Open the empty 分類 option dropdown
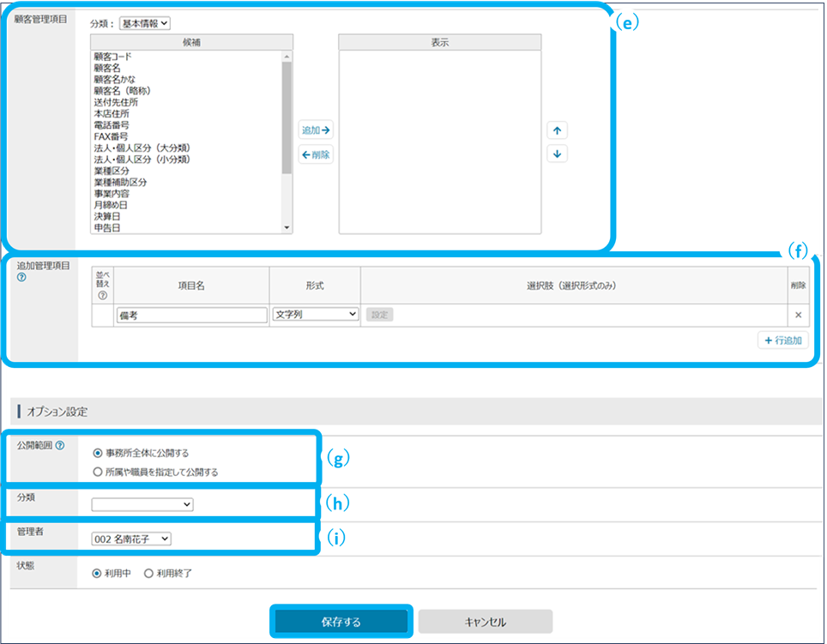 [142, 505]
